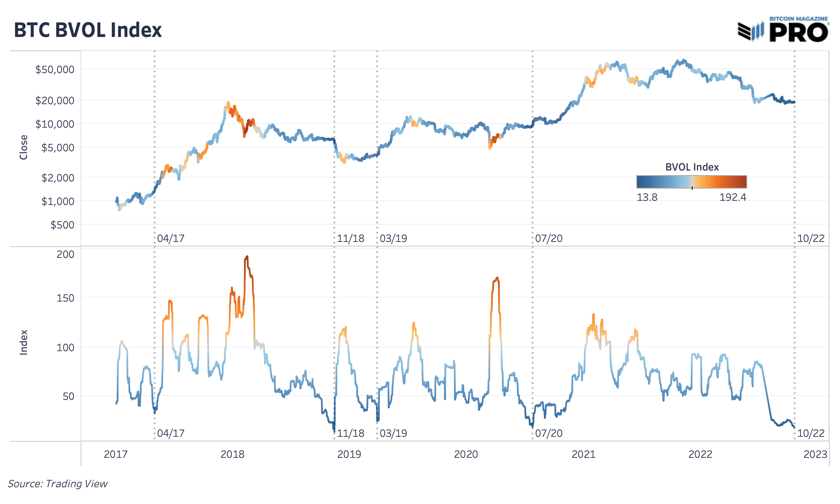This screenshot has height=504, width=840.
Task: Click the 10/22 marker in price chart
Action: point(811,239)
